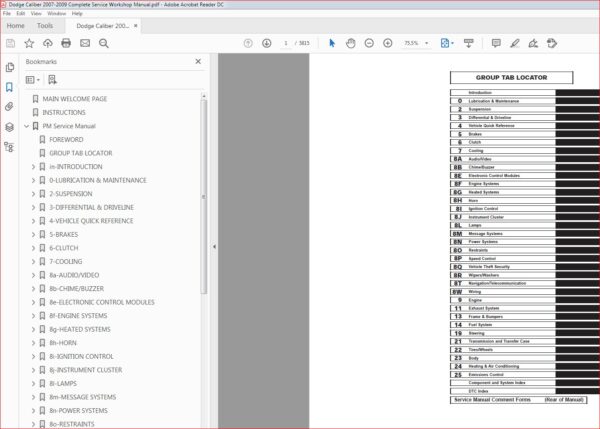
Task: Open bookmarks options dropdown
Action: point(33,80)
